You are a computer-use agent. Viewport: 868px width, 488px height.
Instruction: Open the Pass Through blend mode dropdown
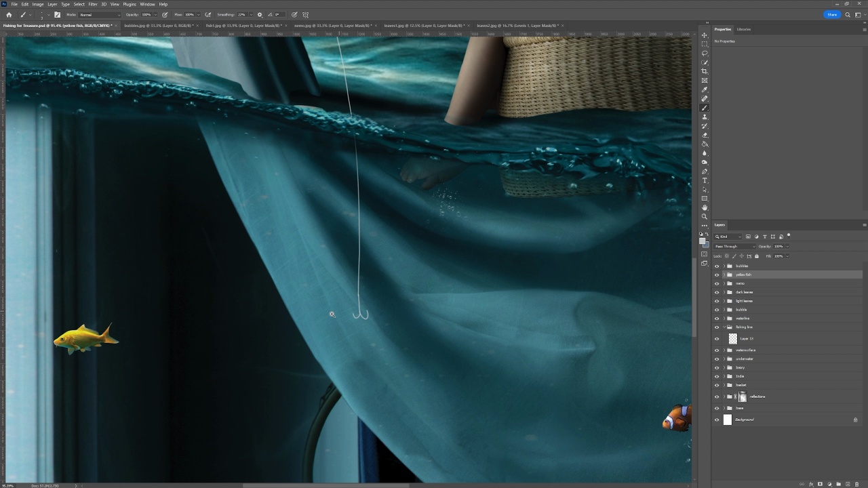734,246
